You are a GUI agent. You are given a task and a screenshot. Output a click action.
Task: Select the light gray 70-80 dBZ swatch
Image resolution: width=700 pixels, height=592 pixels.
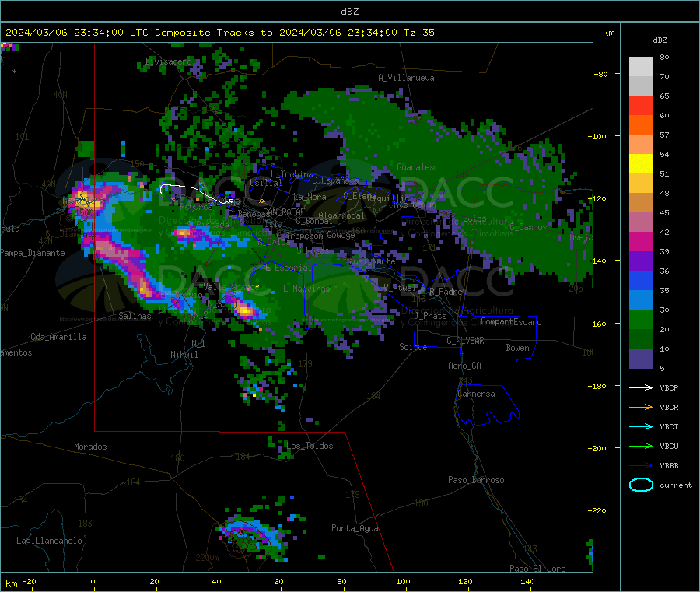641,67
